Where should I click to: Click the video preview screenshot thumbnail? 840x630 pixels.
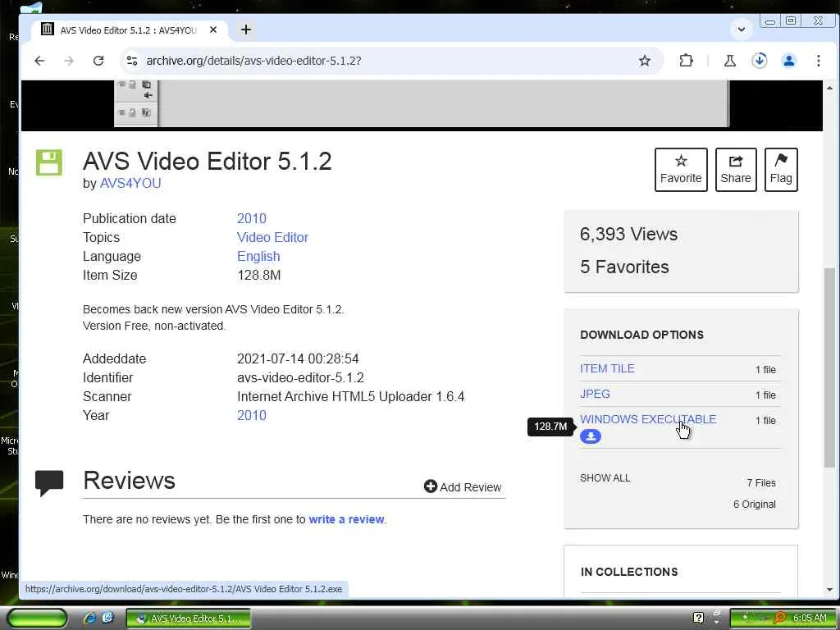click(422, 104)
